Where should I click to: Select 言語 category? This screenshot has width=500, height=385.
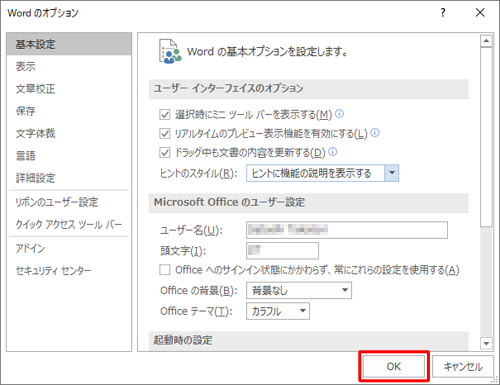[x=69, y=156]
